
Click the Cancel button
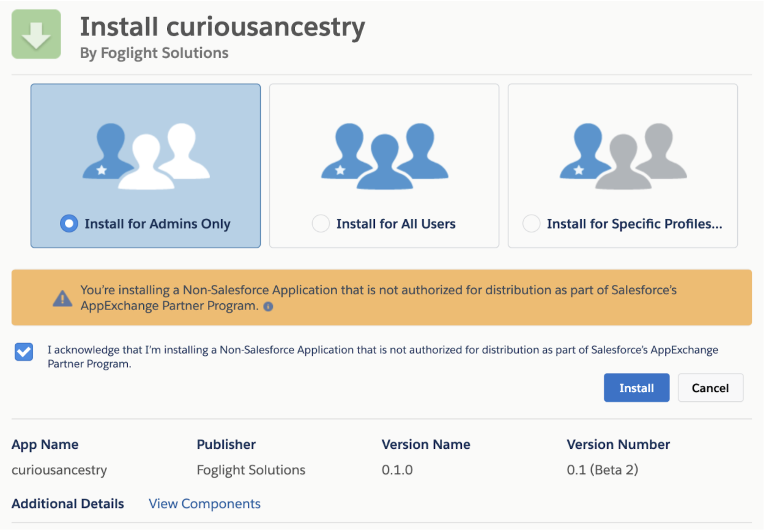tap(710, 388)
